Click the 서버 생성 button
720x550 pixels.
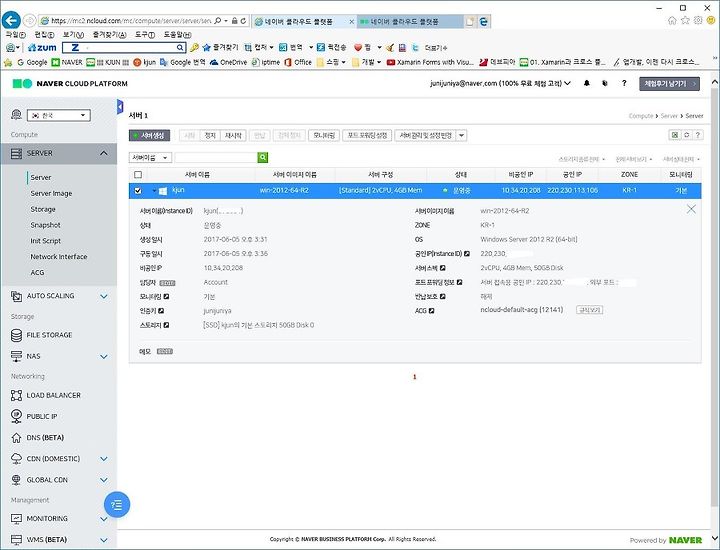click(149, 135)
